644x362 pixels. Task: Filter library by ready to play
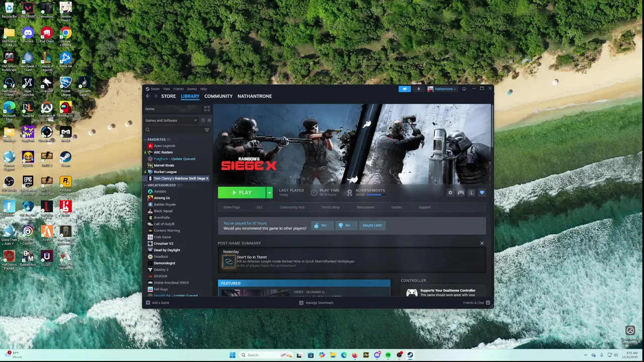coord(209,120)
